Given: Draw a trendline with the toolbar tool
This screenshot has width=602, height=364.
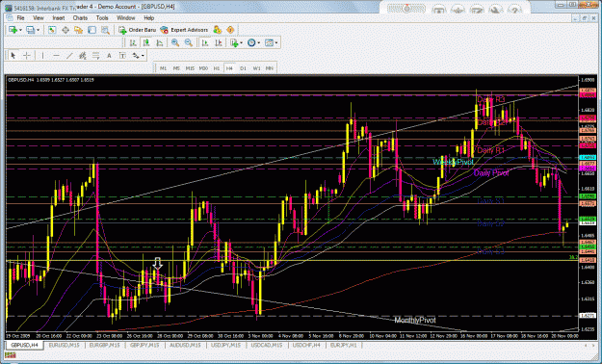Looking at the screenshot, I should [x=69, y=56].
